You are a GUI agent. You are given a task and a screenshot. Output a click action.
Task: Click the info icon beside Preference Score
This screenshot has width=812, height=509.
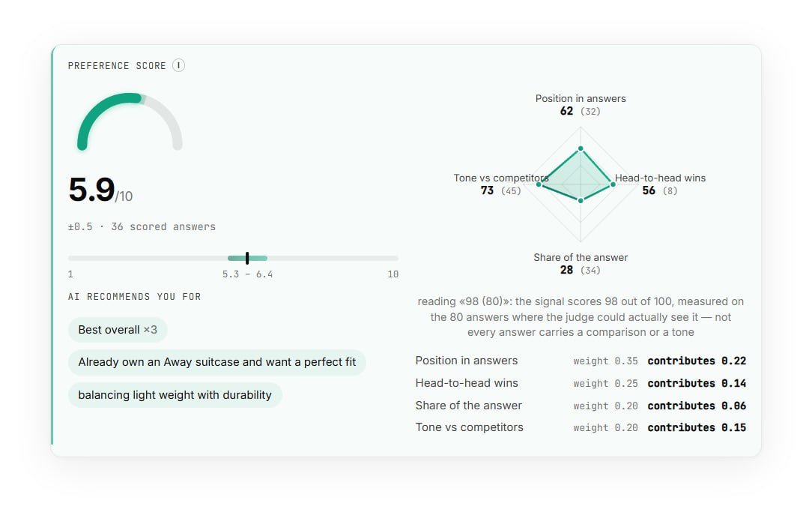tap(179, 65)
